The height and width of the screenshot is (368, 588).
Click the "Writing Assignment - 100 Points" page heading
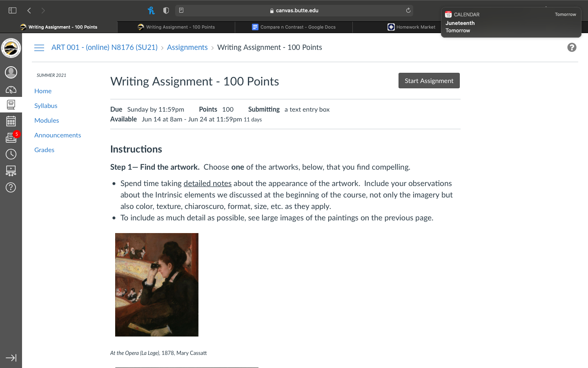point(195,81)
